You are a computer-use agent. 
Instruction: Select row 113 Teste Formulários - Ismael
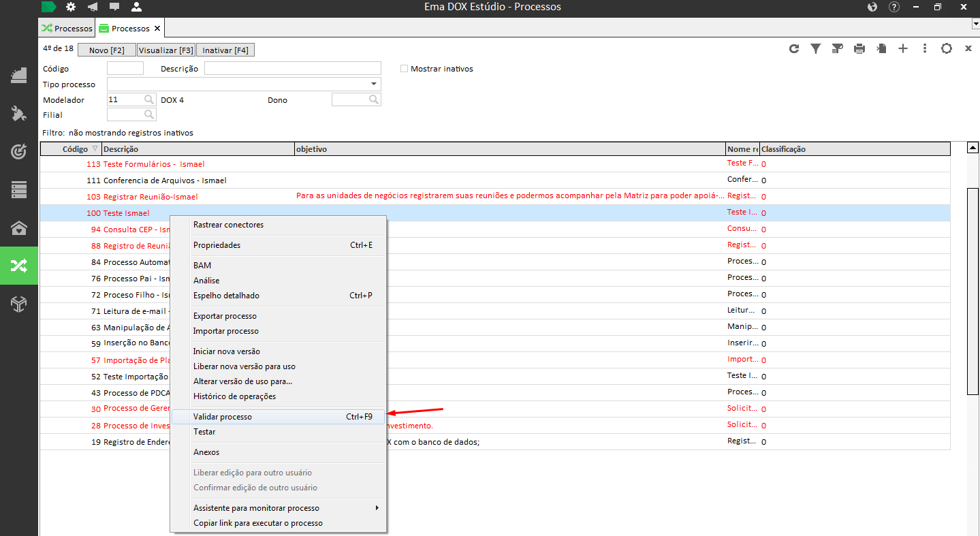point(495,164)
